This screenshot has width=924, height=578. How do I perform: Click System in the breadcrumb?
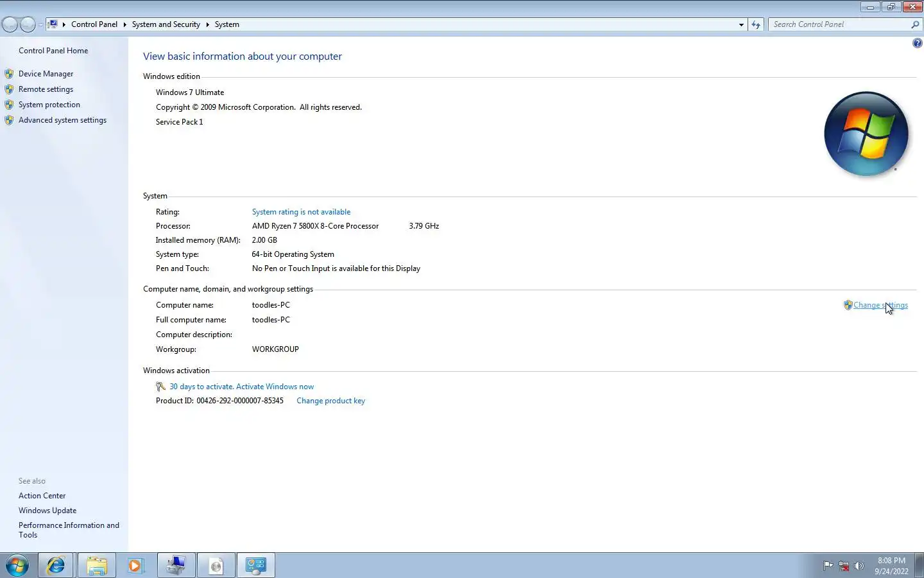(227, 24)
